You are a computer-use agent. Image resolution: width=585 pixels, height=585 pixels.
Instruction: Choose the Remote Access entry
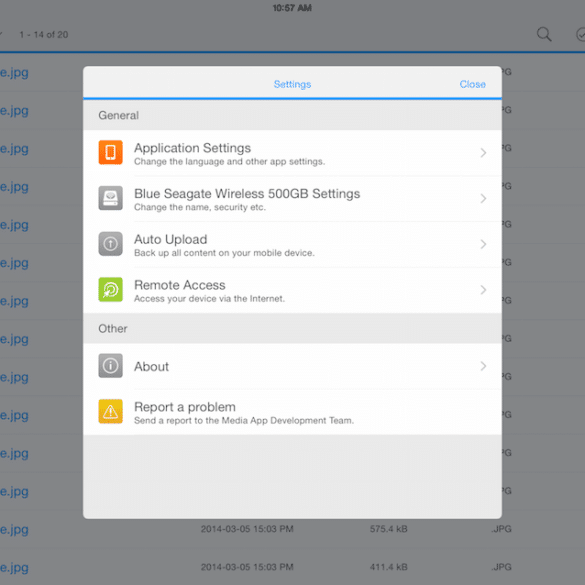(292, 290)
